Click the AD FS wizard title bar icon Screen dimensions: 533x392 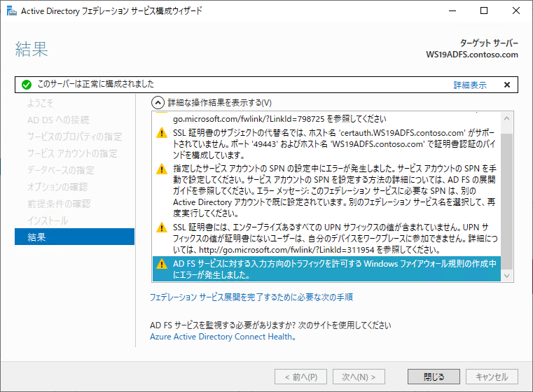[x=12, y=11]
